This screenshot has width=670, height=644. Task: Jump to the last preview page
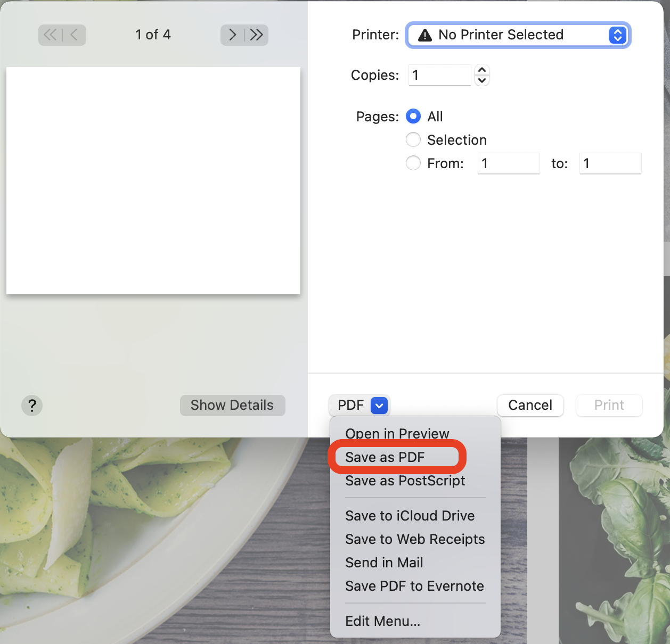tap(257, 35)
